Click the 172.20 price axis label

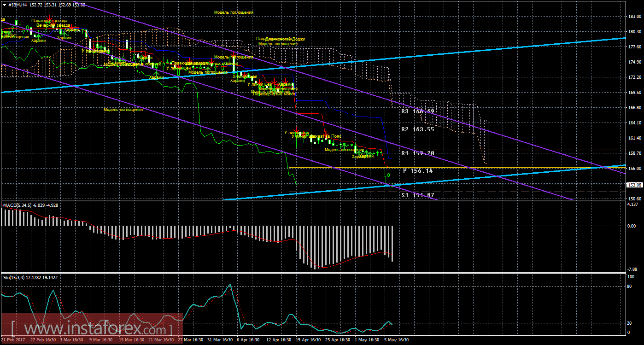pos(635,77)
